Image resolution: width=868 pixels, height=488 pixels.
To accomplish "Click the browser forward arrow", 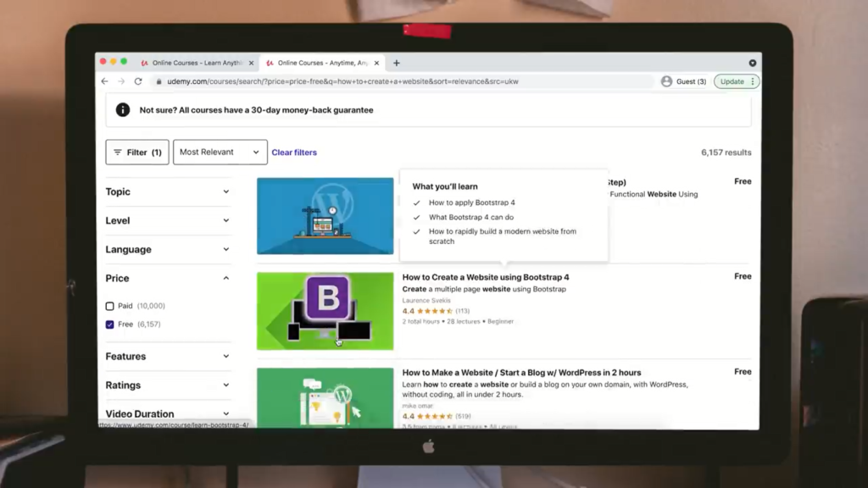I will coord(121,81).
